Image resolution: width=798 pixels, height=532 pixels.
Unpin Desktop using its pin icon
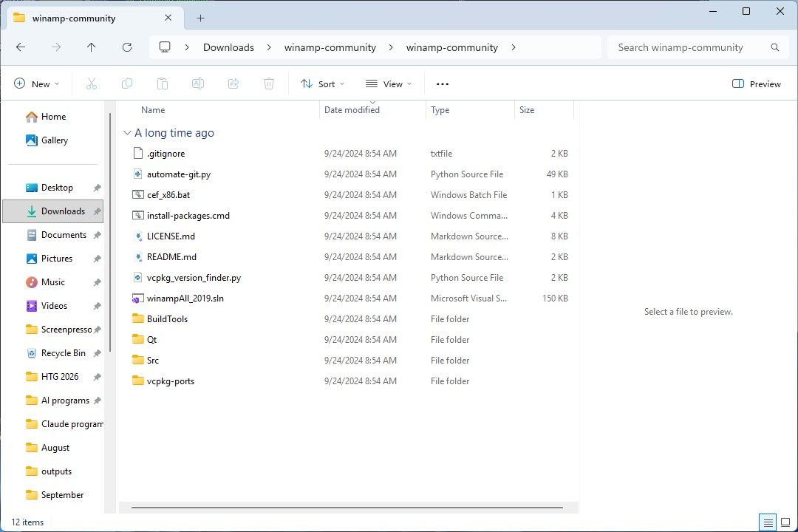click(x=98, y=188)
